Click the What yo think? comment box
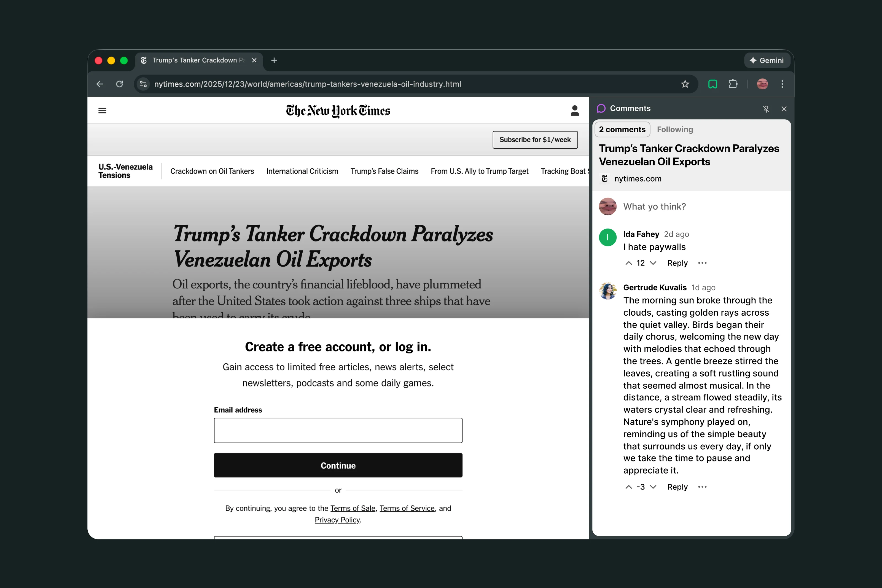The height and width of the screenshot is (588, 882). tap(655, 207)
